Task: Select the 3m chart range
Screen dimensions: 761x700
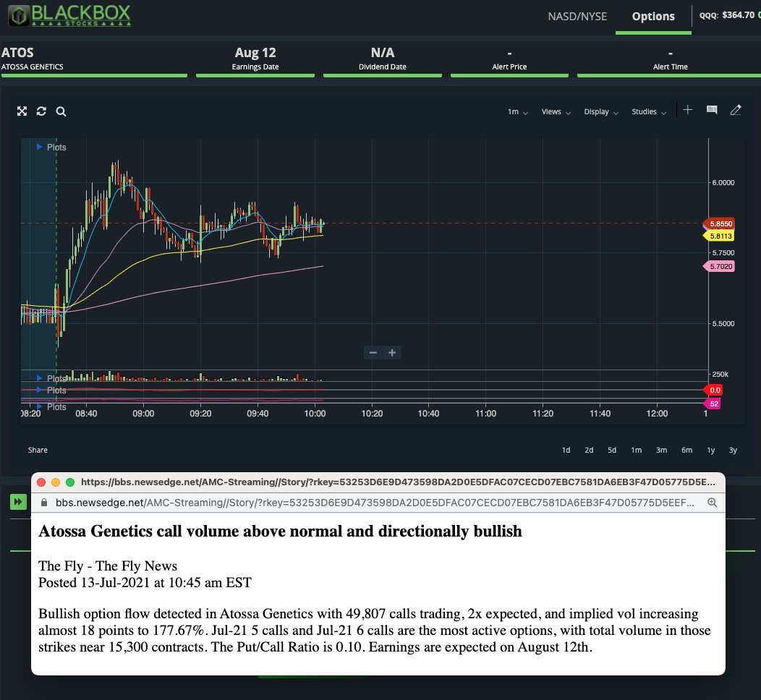Action: click(x=661, y=451)
